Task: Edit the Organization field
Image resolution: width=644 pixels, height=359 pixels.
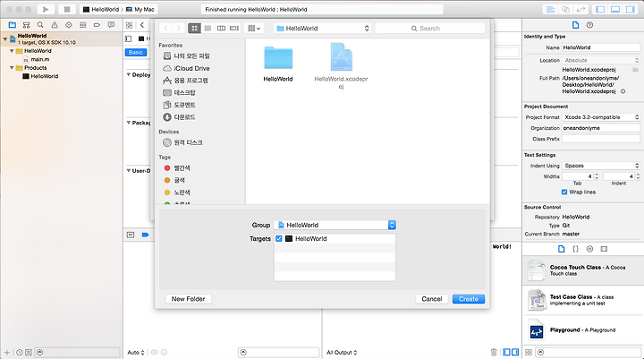Action: point(601,128)
